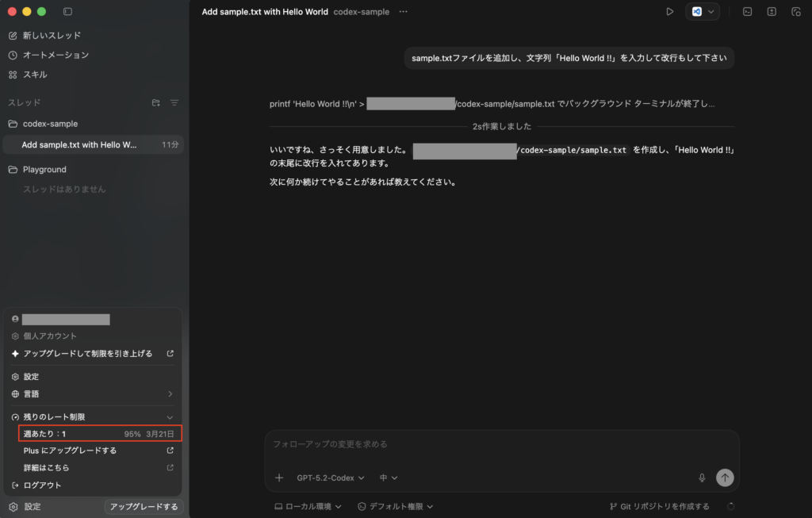Viewport: 812px width, 518px height.
Task: Click the microphone voice input icon
Action: (x=702, y=478)
